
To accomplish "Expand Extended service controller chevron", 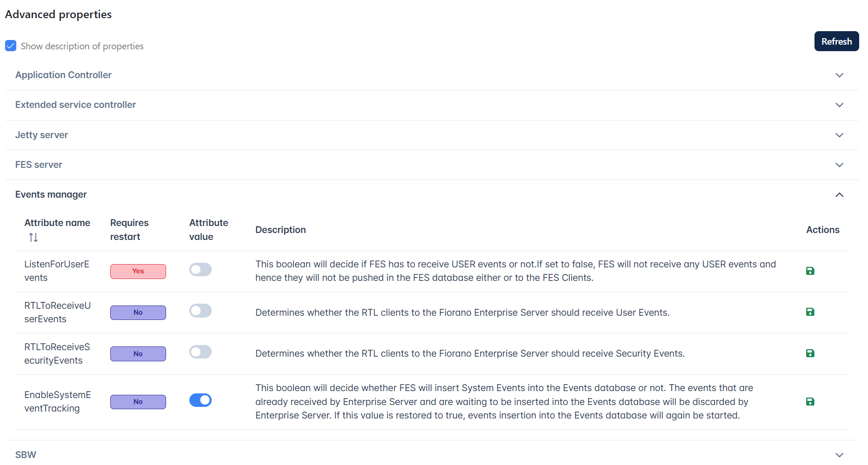I will (839, 105).
